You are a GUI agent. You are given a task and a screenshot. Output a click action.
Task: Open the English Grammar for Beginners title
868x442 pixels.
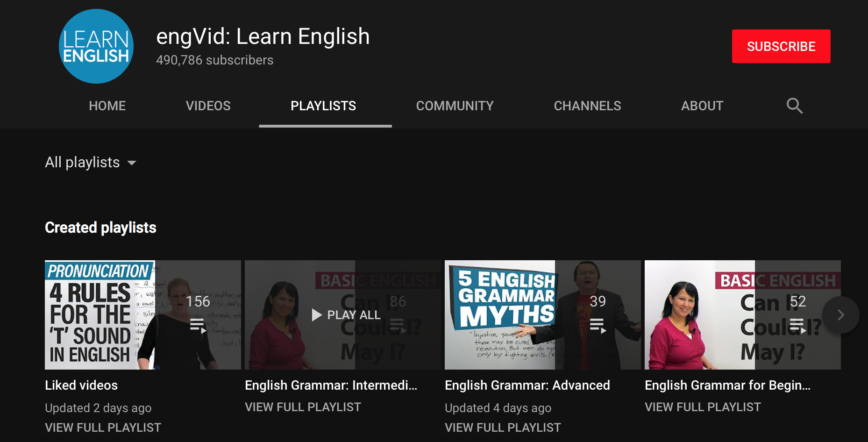click(728, 385)
